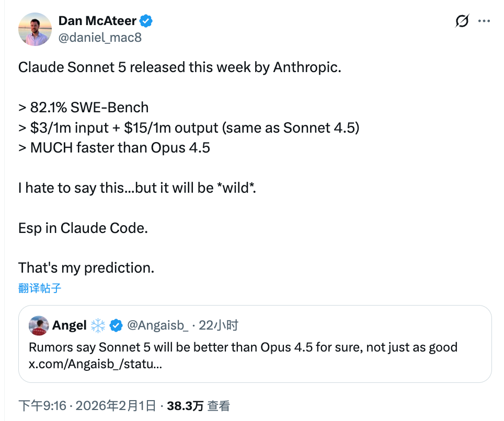Open the Grok slashed-circle icon
Image resolution: width=504 pixels, height=421 pixels.
click(462, 21)
